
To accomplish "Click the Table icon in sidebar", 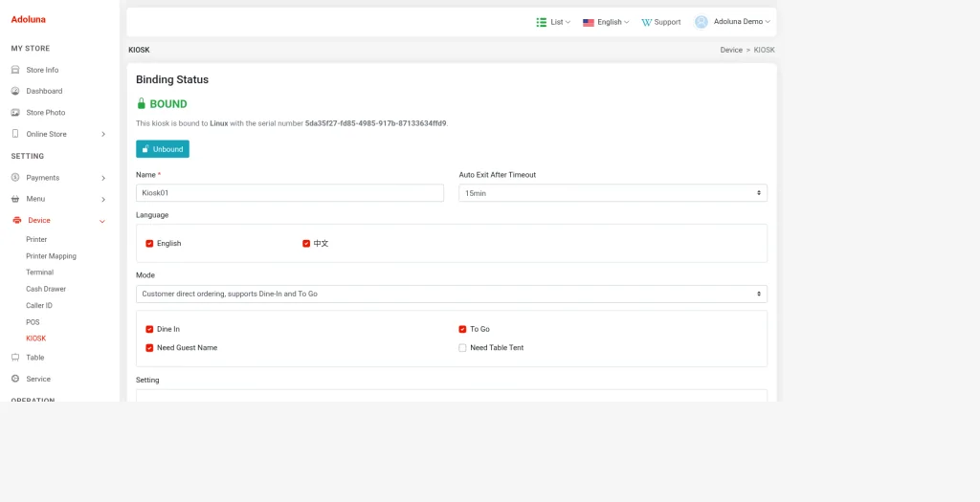I will (x=15, y=358).
